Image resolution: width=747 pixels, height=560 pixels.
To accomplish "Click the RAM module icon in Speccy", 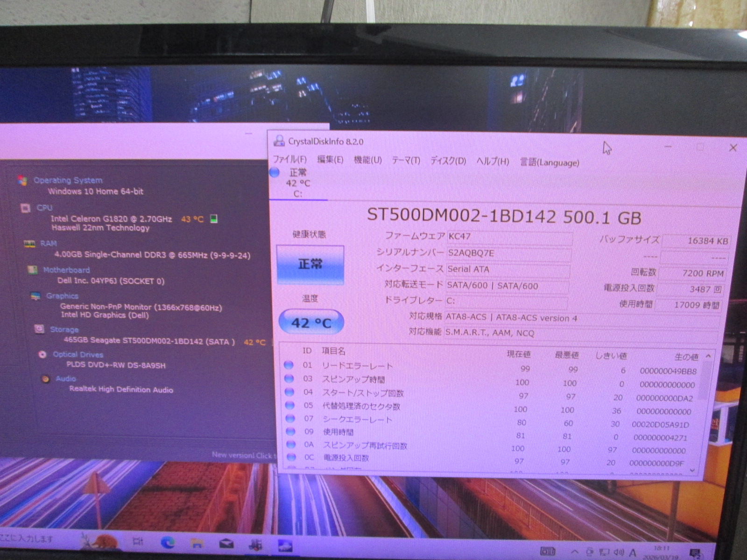I will 29,244.
